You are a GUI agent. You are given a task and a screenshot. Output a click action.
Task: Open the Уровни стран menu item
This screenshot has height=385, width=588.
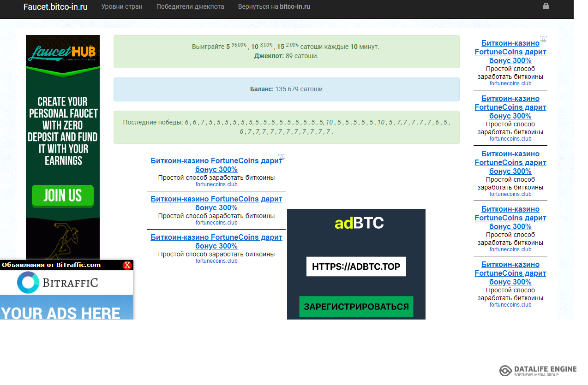click(122, 7)
